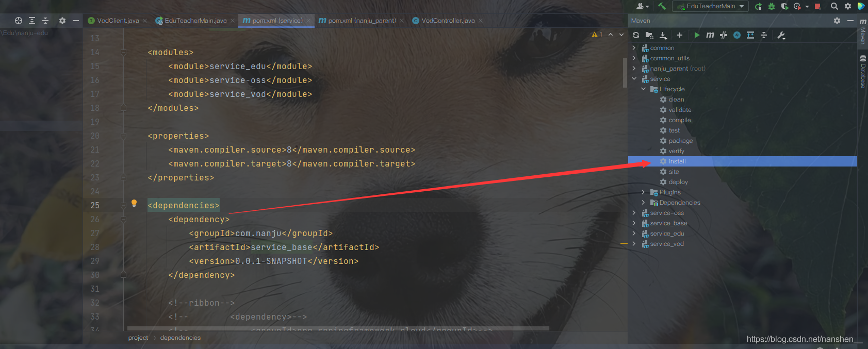Select the package lifecycle goal
The width and height of the screenshot is (868, 349).
pyautogui.click(x=680, y=141)
